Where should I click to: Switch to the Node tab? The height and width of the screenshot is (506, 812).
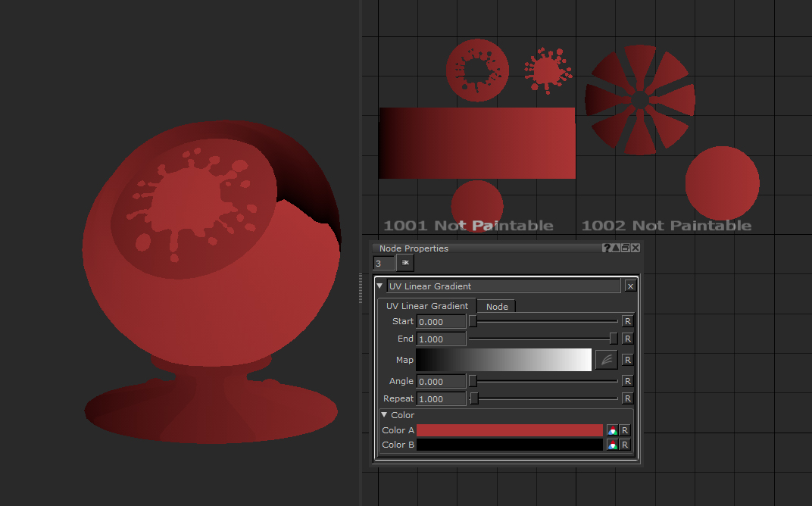pyautogui.click(x=497, y=307)
